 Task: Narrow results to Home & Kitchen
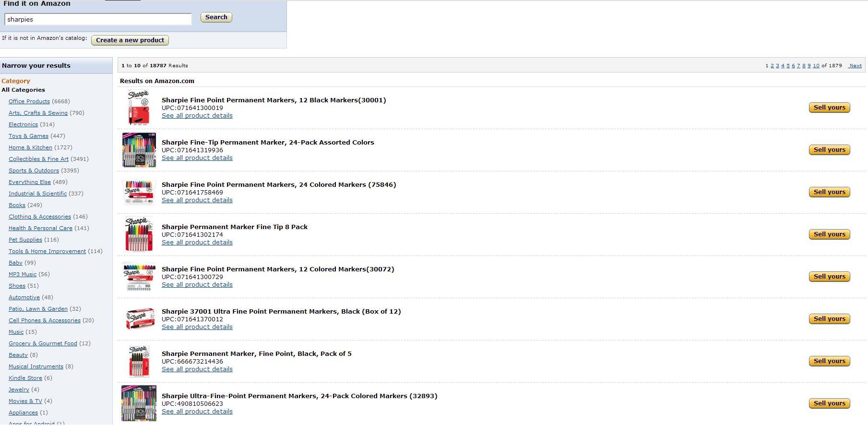point(30,147)
